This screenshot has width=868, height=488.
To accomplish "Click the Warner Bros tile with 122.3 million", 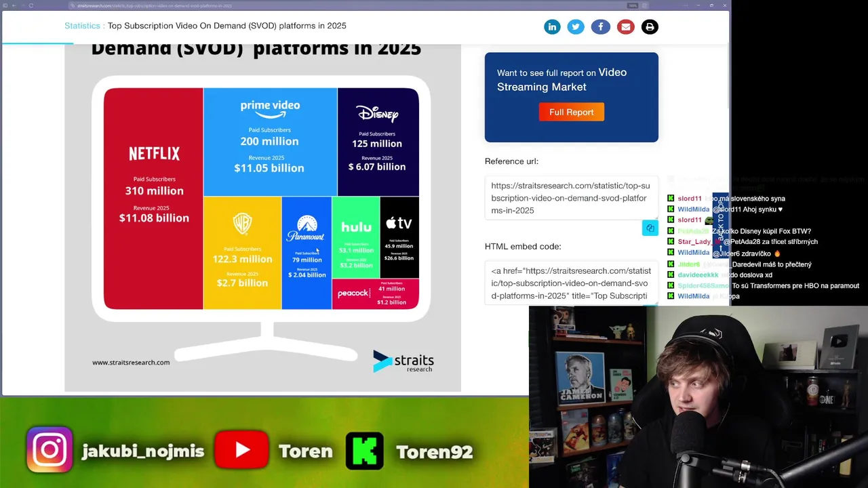I will pyautogui.click(x=242, y=253).
